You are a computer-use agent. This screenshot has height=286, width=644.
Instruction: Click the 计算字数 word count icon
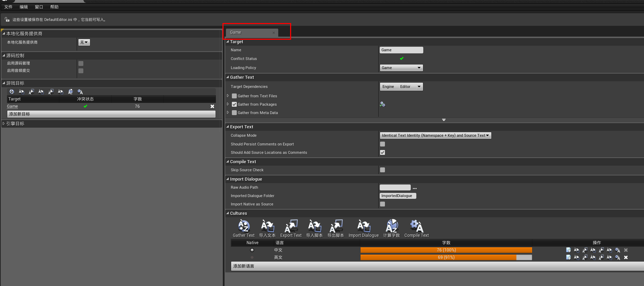[392, 228]
